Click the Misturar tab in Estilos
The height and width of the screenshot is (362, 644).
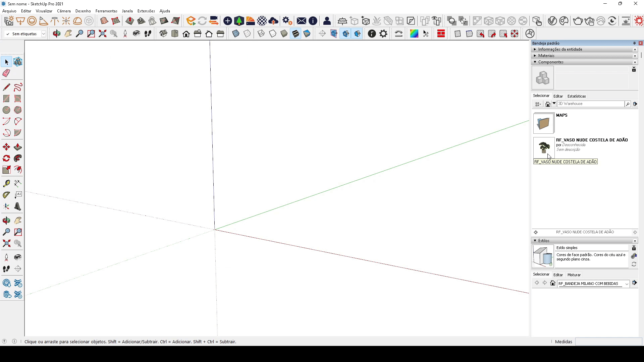click(x=574, y=275)
